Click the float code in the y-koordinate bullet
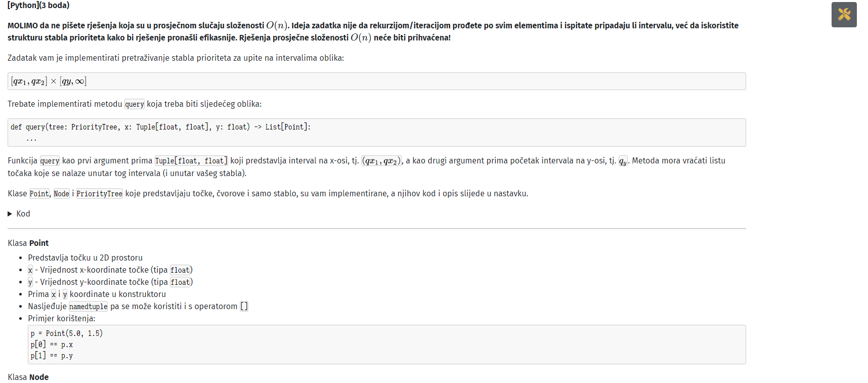868x383 pixels. [x=180, y=282]
